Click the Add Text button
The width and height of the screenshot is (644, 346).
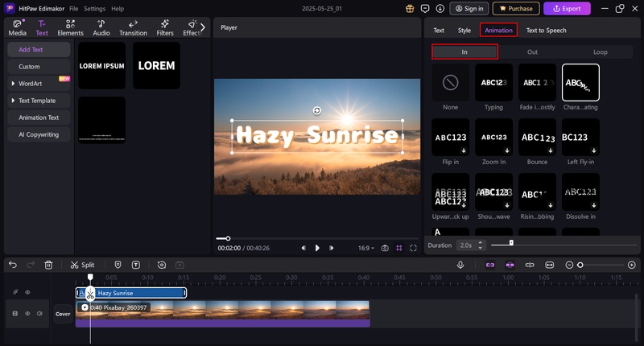(x=39, y=50)
